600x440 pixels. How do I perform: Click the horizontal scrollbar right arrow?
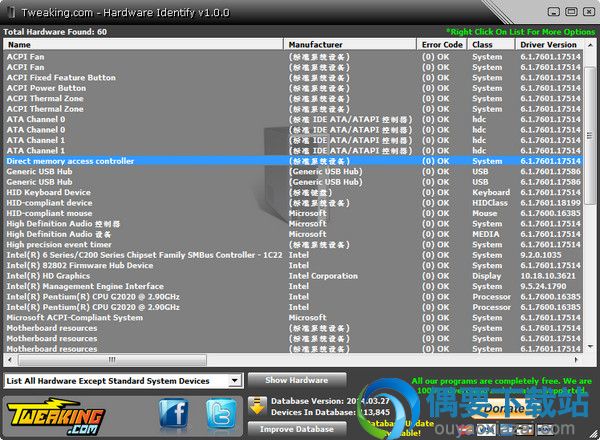(576, 360)
